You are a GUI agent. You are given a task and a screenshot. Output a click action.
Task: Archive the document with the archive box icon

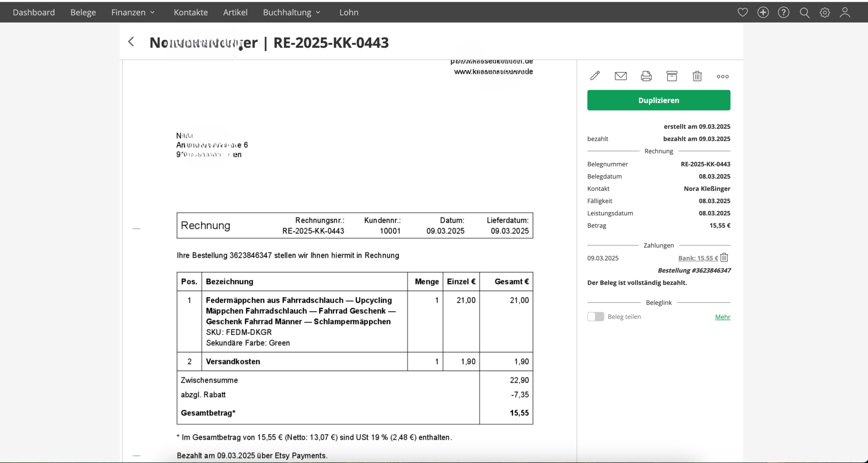(x=672, y=76)
